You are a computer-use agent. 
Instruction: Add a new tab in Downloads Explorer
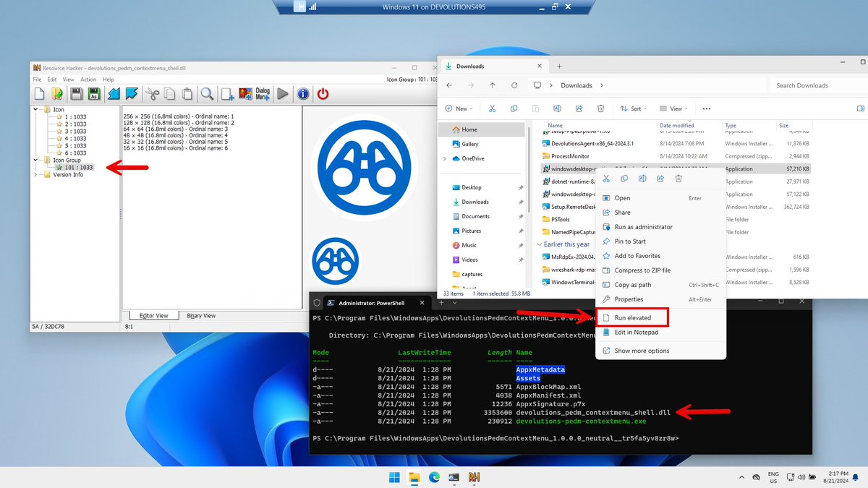coord(558,66)
